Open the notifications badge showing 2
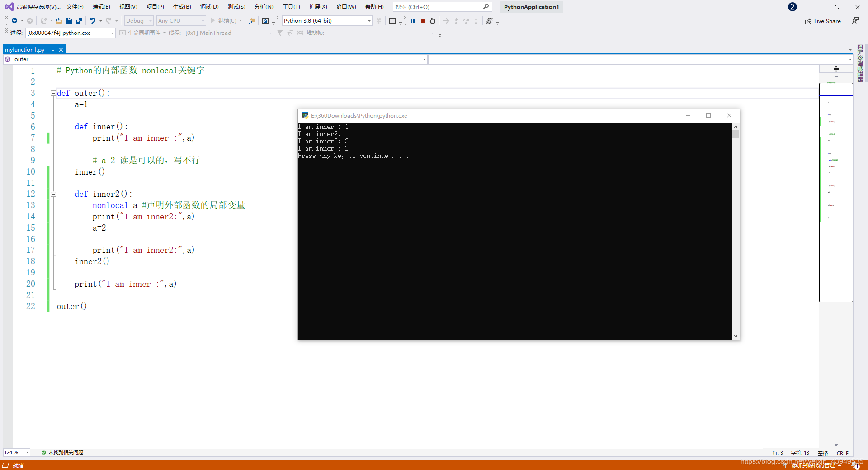Viewport: 868px width, 470px height. coord(793,7)
